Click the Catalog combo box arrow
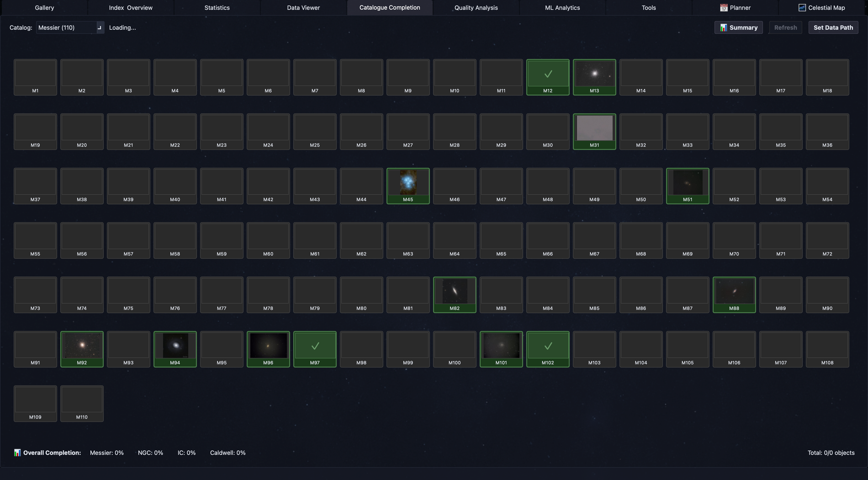 (x=99, y=28)
